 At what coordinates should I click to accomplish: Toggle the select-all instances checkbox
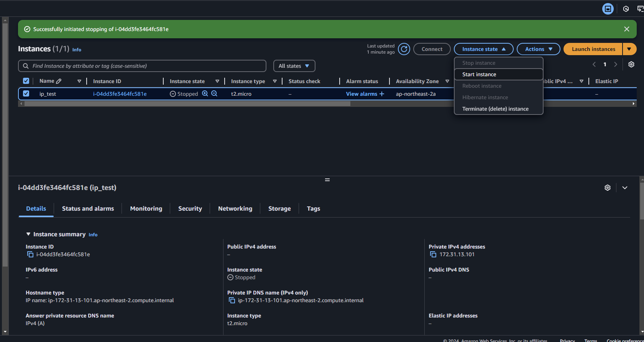tap(26, 81)
